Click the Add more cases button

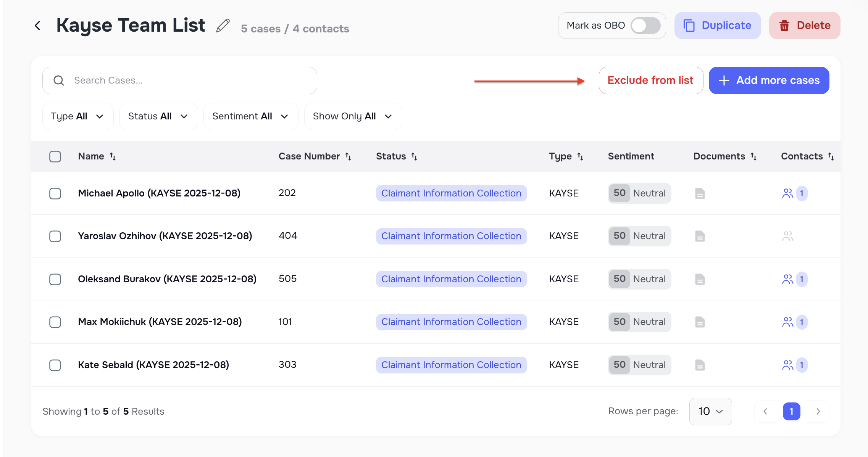coord(769,80)
